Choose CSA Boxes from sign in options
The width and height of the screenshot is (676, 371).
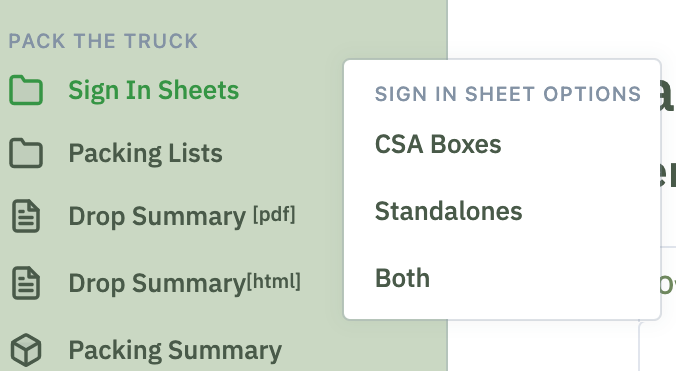coord(438,144)
